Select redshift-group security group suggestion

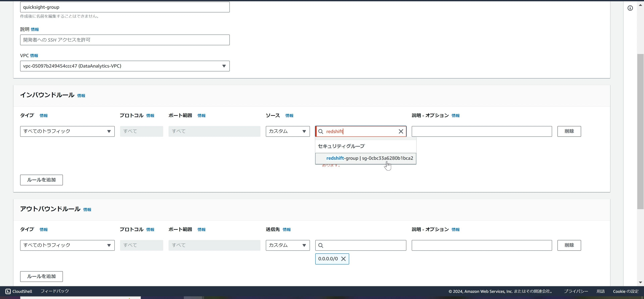[366, 158]
